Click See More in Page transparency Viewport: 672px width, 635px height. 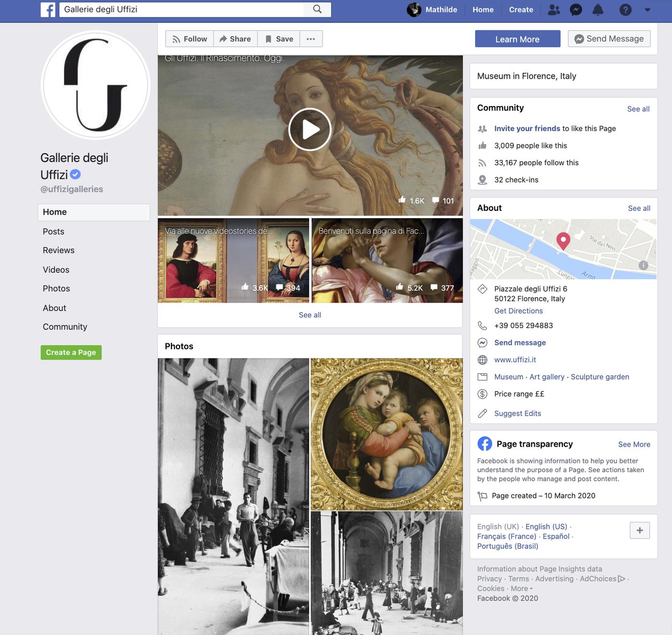coord(634,445)
